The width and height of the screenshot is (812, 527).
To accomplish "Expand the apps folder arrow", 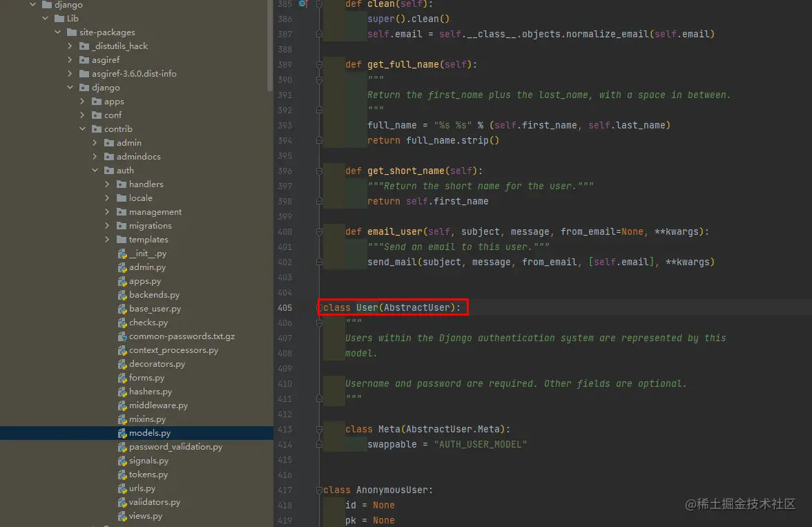I will coord(82,101).
